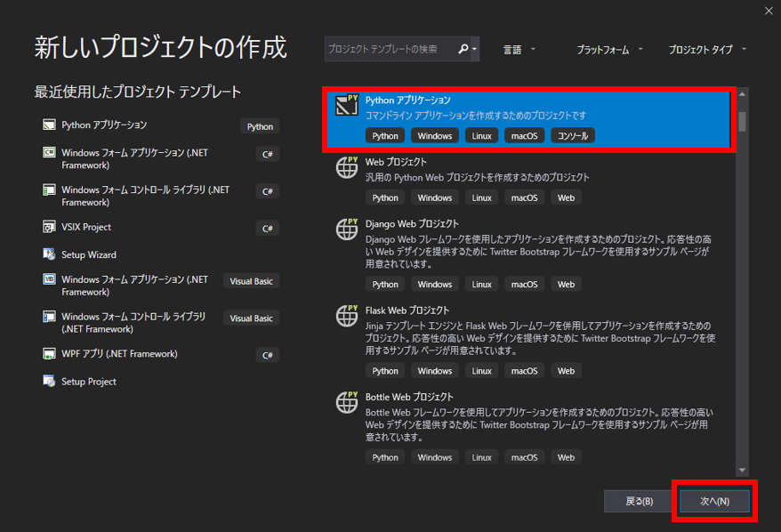The width and height of the screenshot is (781, 532).
Task: Click the Bottle Web プロジェクト globe icon
Action: pyautogui.click(x=347, y=402)
